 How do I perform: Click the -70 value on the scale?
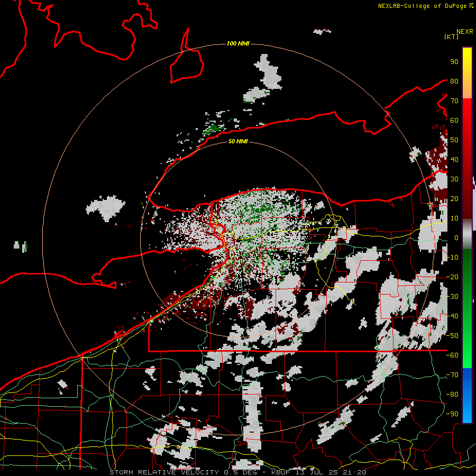(452, 375)
